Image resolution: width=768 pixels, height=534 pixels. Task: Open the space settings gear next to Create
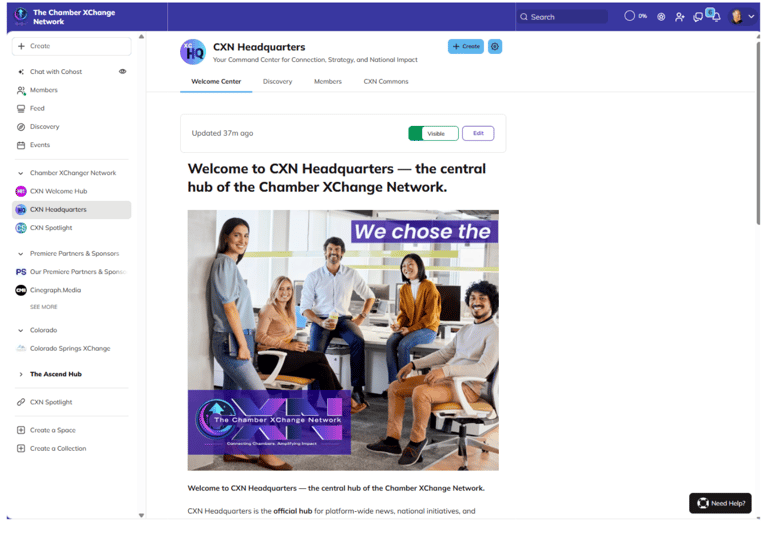coord(495,47)
